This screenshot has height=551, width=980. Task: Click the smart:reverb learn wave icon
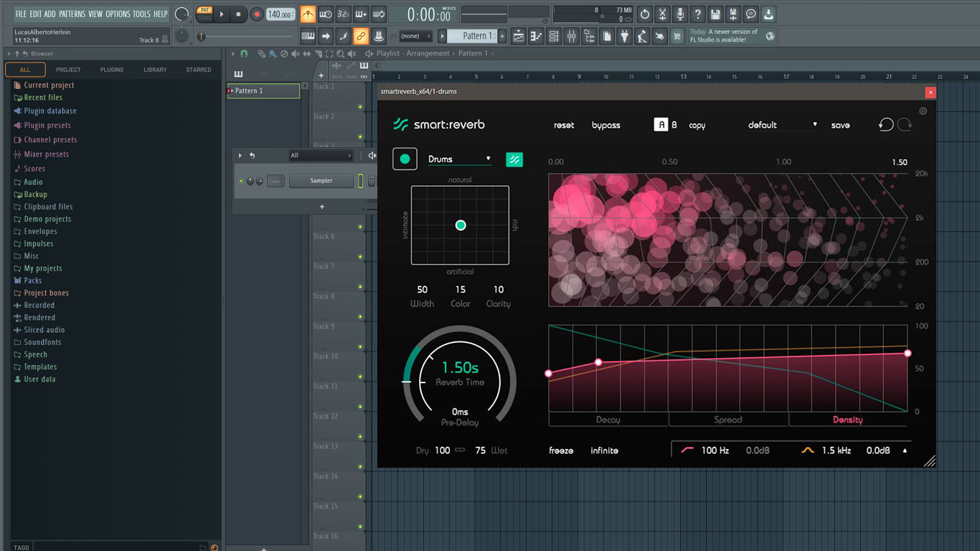pos(514,159)
